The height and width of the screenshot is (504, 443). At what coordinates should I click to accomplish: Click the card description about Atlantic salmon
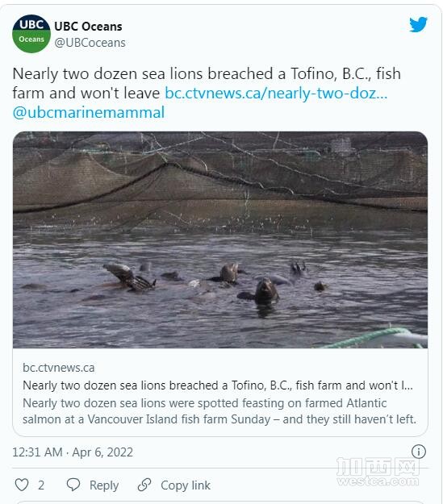pyautogui.click(x=219, y=411)
